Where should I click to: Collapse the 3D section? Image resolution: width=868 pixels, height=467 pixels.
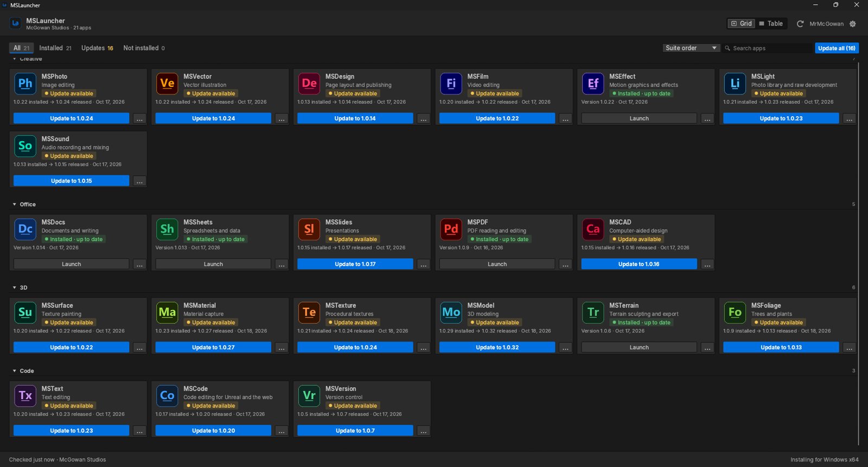(15, 288)
